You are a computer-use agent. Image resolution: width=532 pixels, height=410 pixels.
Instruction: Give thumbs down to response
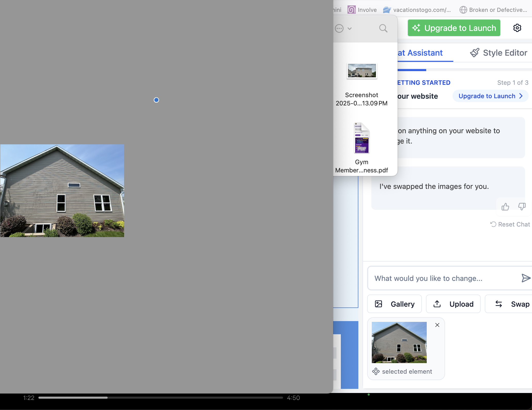click(x=522, y=207)
